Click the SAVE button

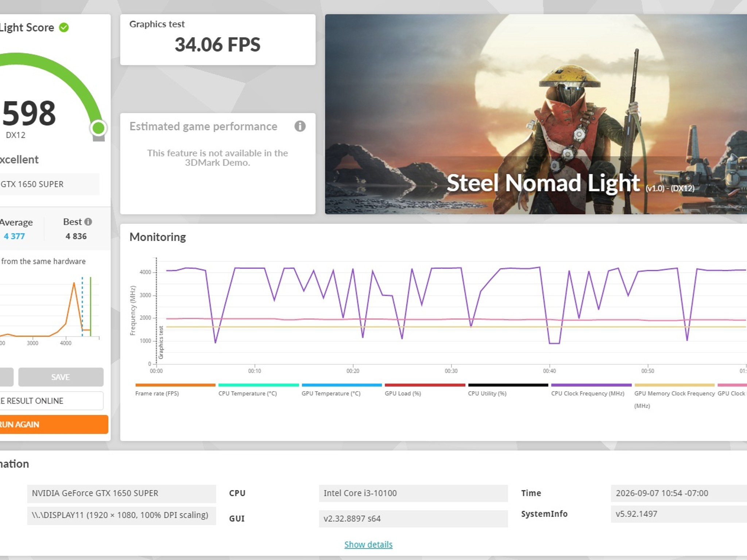tap(61, 377)
